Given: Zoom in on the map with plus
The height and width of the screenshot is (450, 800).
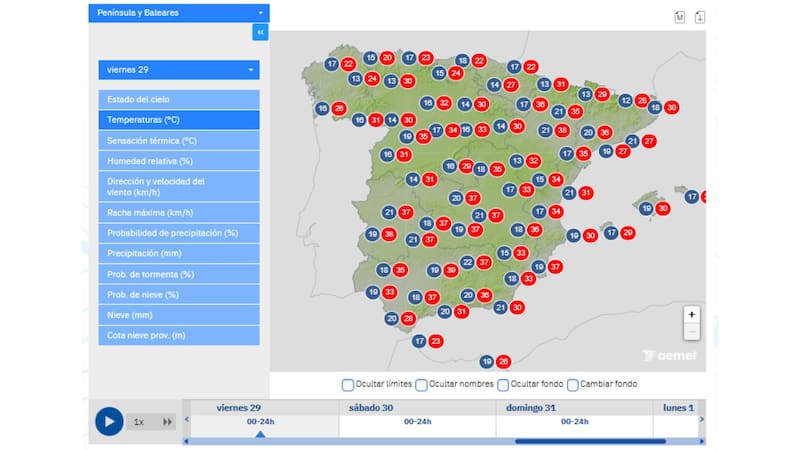Looking at the screenshot, I should (x=691, y=314).
